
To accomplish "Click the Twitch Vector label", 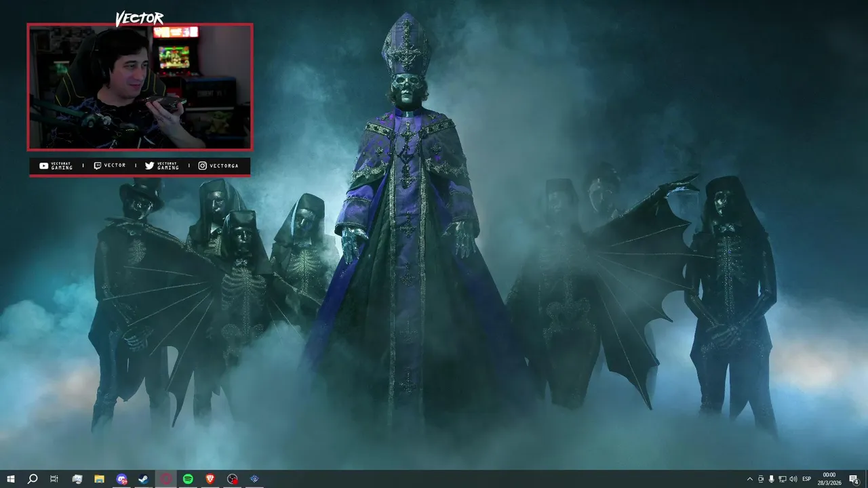I will click(x=110, y=166).
